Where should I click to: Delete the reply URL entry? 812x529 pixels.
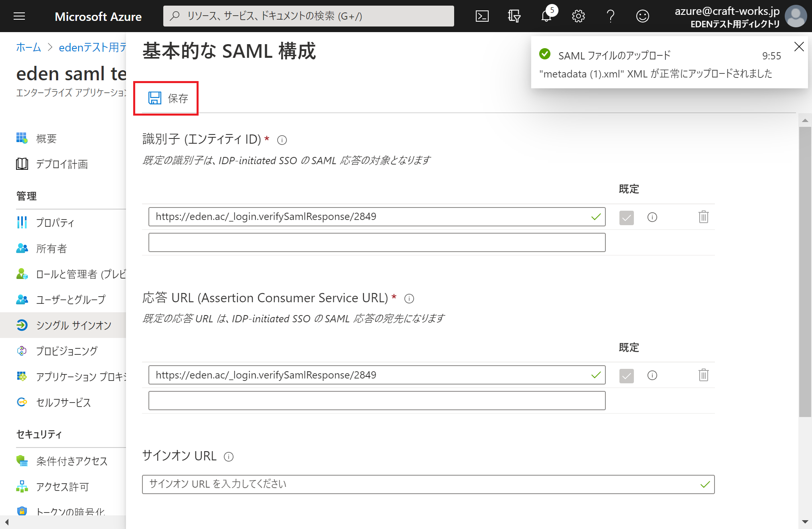(703, 375)
